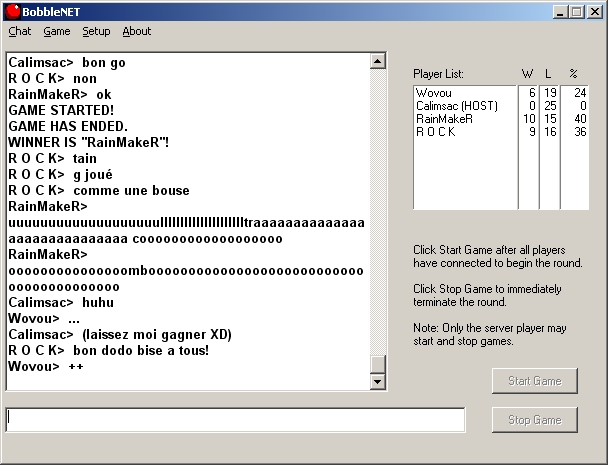608x465 pixels.
Task: Open the Setup menu
Action: click(x=96, y=31)
